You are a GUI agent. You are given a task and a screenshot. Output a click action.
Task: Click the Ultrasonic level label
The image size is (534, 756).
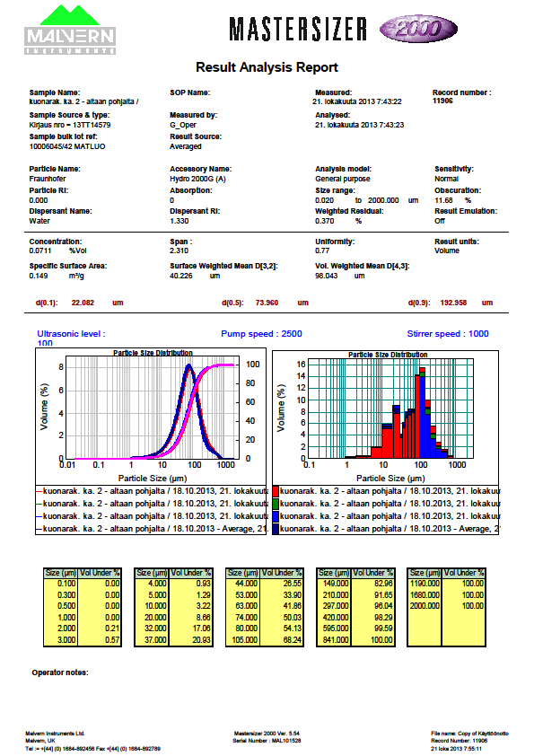[x=71, y=334]
